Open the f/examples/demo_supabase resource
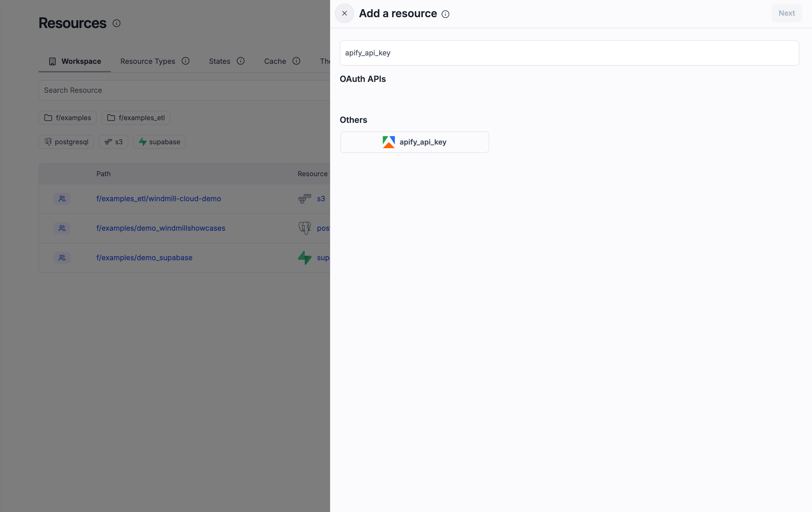 pos(144,257)
